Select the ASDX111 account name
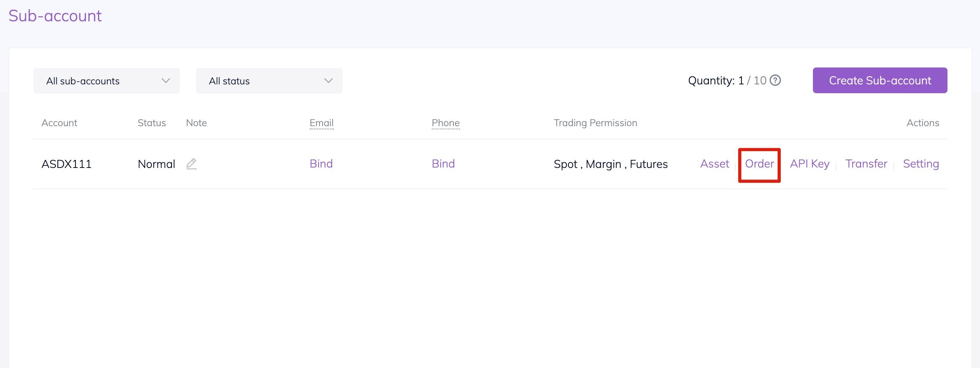Image resolution: width=980 pixels, height=368 pixels. pyautogui.click(x=67, y=164)
